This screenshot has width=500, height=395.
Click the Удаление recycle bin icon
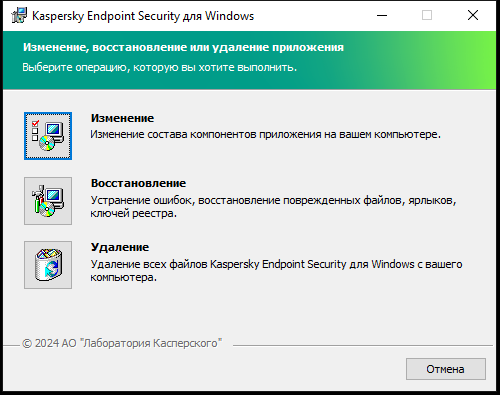point(48,265)
